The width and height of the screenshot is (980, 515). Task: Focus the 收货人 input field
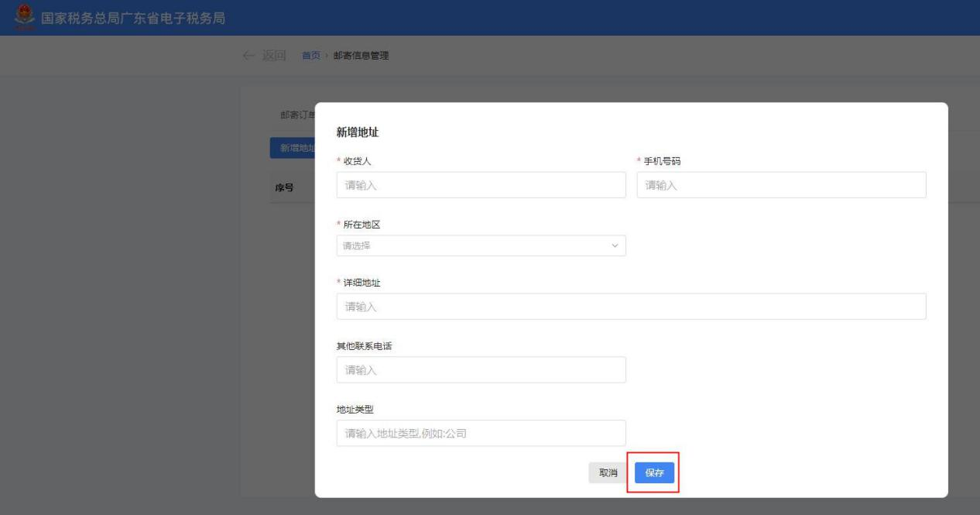[x=481, y=185]
